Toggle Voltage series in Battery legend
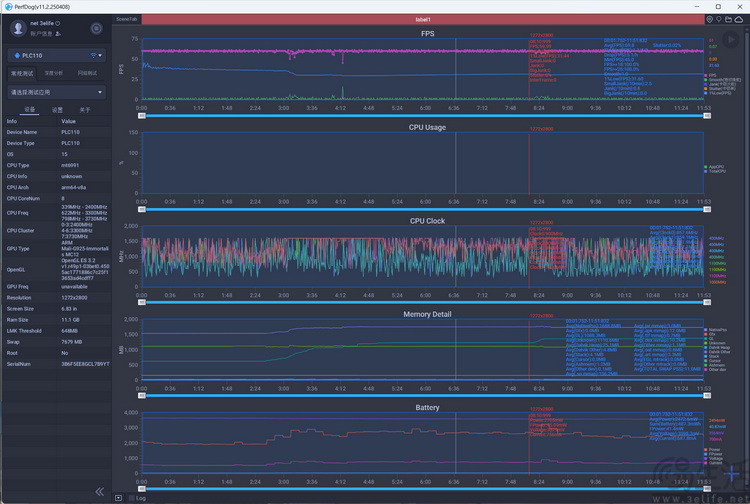 (x=714, y=459)
